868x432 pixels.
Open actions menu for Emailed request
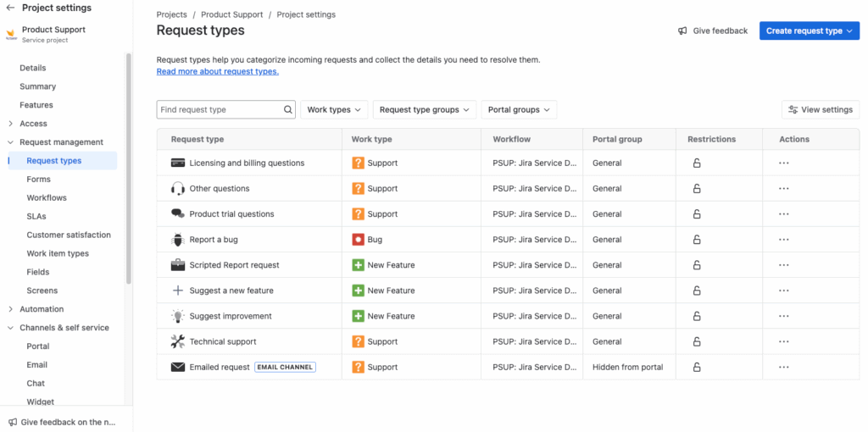pyautogui.click(x=783, y=368)
